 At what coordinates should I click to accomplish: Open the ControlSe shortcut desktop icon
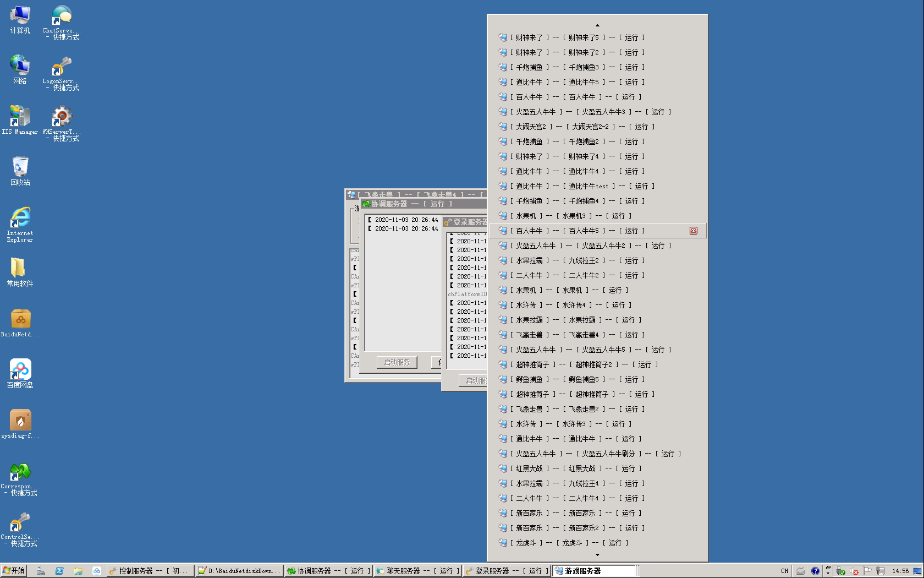point(20,530)
